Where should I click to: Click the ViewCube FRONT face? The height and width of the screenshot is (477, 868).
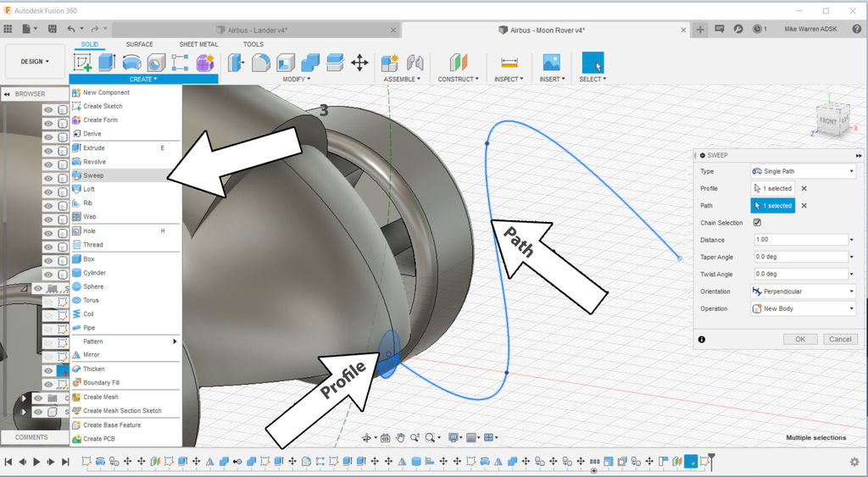tap(828, 120)
